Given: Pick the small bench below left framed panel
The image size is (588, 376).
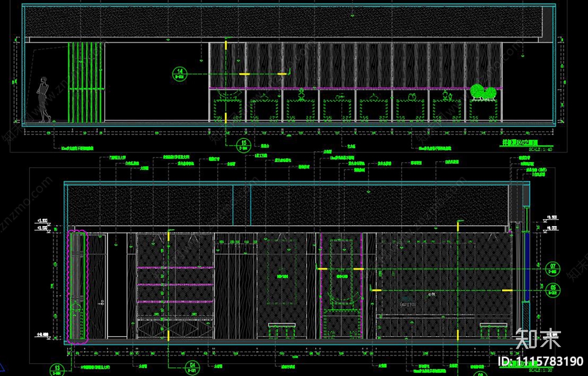Looking at the screenshot, I should click(282, 330).
